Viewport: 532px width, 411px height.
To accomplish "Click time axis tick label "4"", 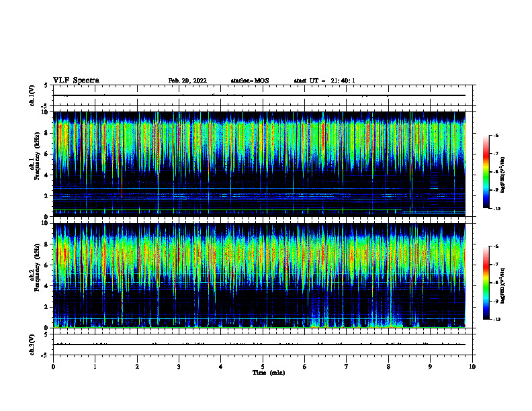I will pos(221,367).
